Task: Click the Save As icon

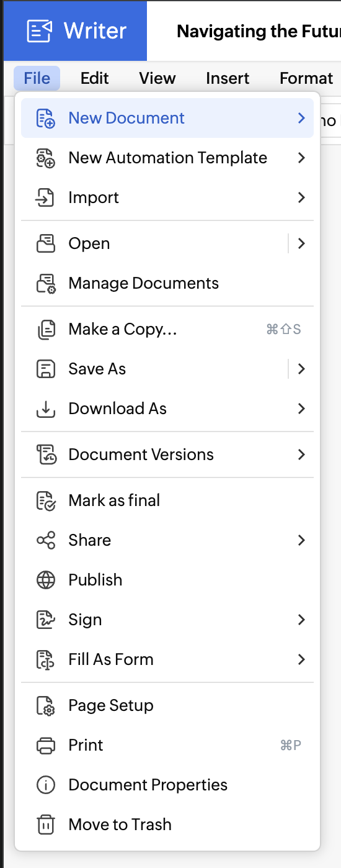Action: click(46, 369)
